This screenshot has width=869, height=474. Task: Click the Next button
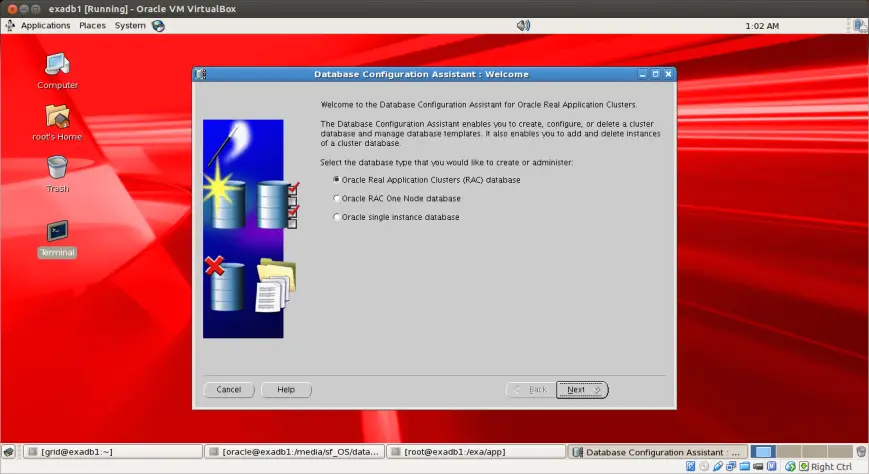click(x=582, y=390)
